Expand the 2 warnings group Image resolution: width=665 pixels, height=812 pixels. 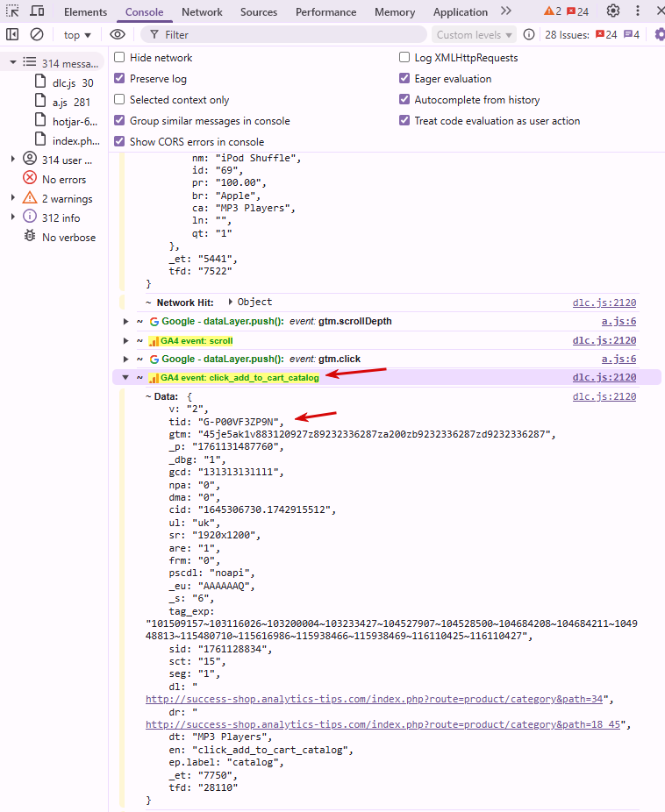13,198
